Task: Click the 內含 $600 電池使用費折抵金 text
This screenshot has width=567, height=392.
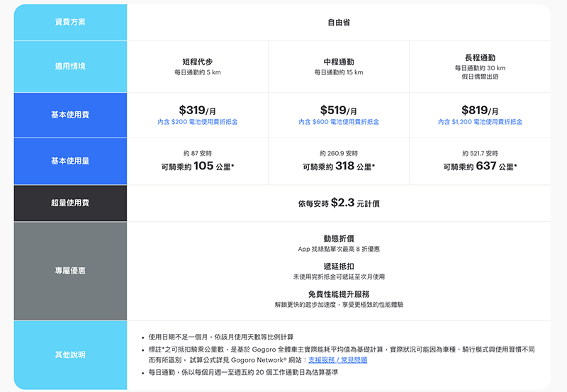Action: click(x=339, y=122)
